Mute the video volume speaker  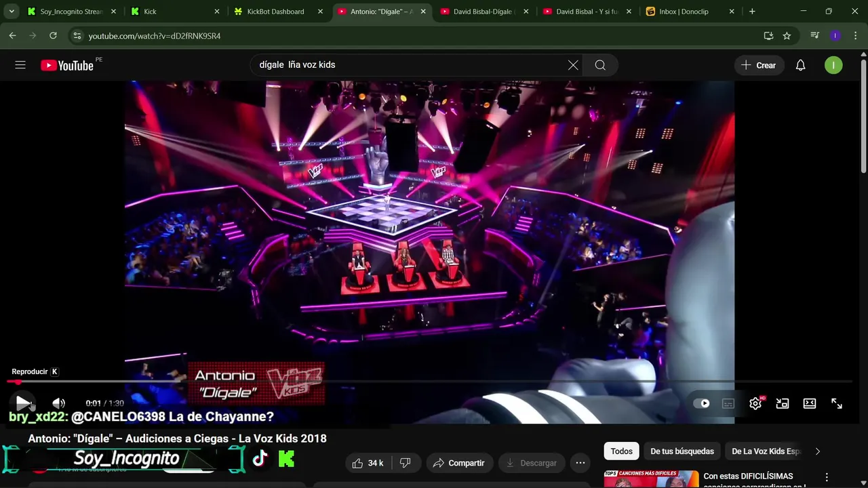point(59,403)
